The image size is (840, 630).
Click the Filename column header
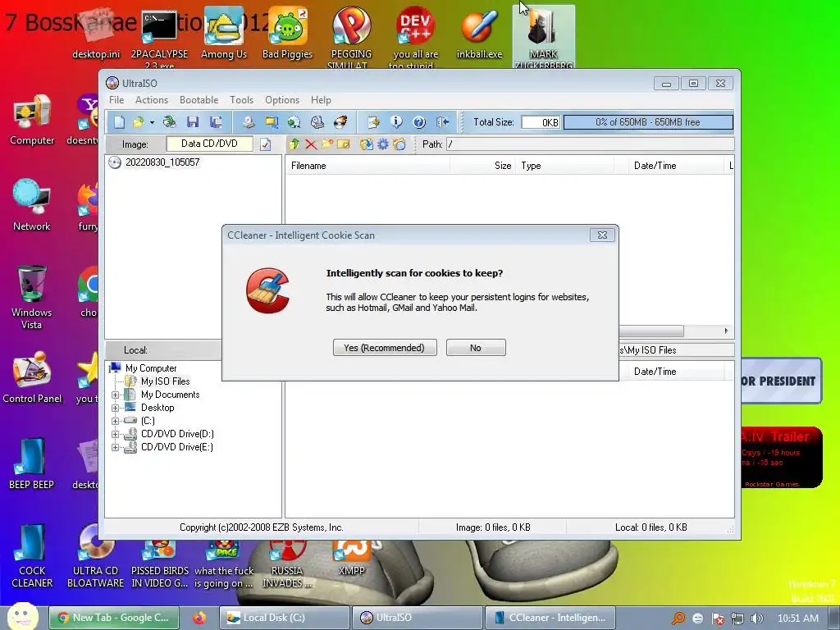pos(367,166)
